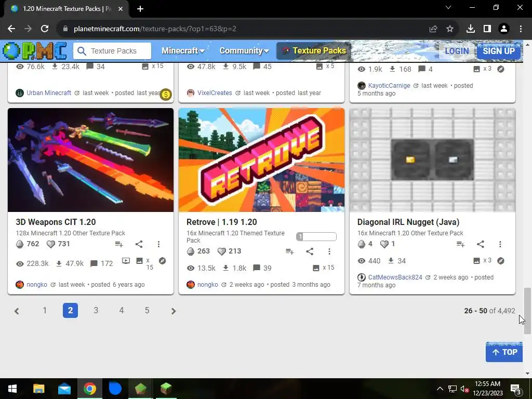Jump to TOP of page
The image size is (532, 399).
(504, 352)
